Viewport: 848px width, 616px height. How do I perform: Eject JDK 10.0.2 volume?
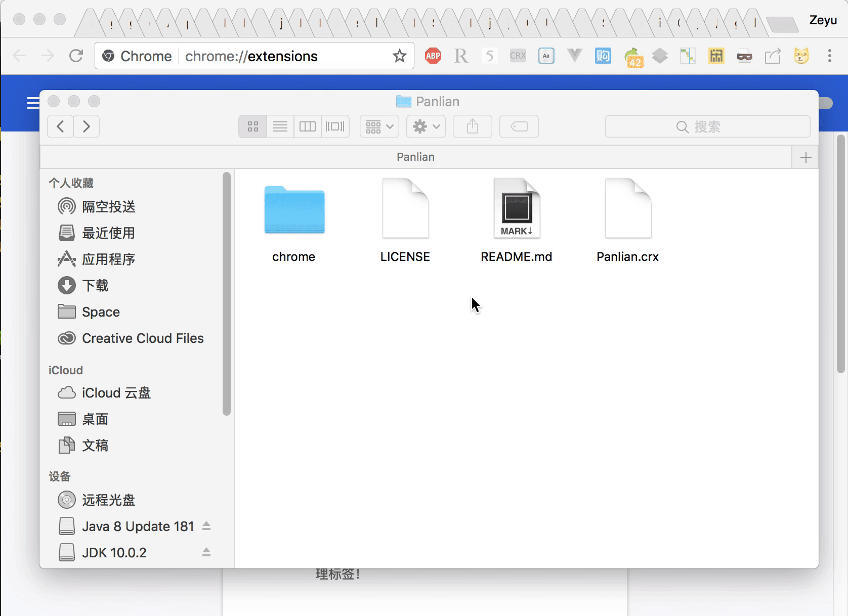(x=206, y=553)
